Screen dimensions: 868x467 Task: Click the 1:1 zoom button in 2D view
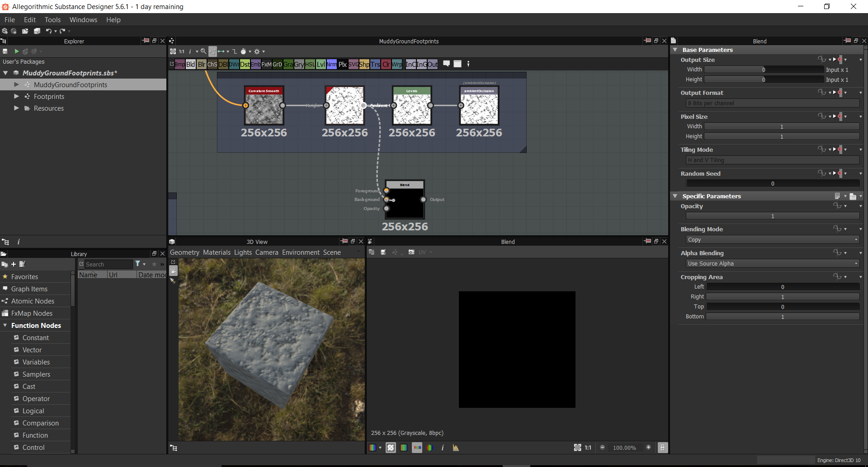pos(588,448)
